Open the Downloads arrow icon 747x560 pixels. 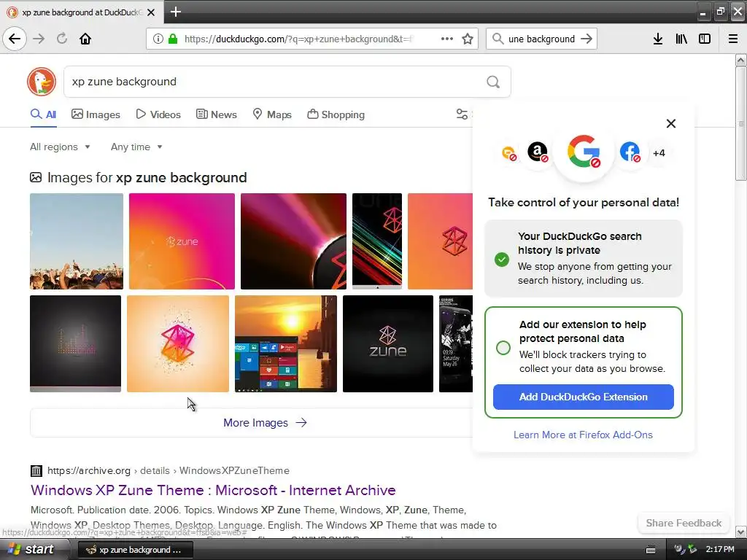658,39
